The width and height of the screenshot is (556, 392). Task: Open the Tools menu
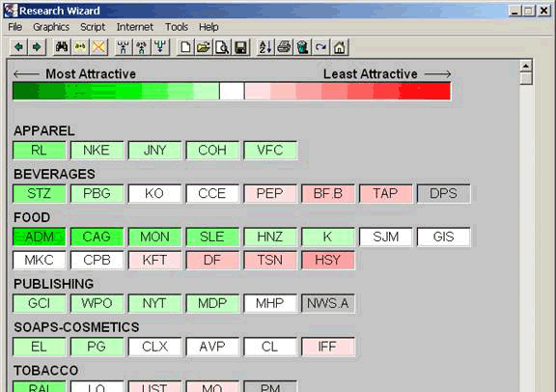(x=177, y=27)
